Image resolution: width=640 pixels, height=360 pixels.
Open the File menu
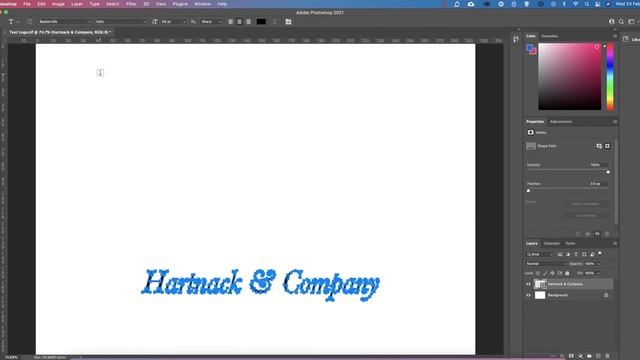pyautogui.click(x=27, y=4)
